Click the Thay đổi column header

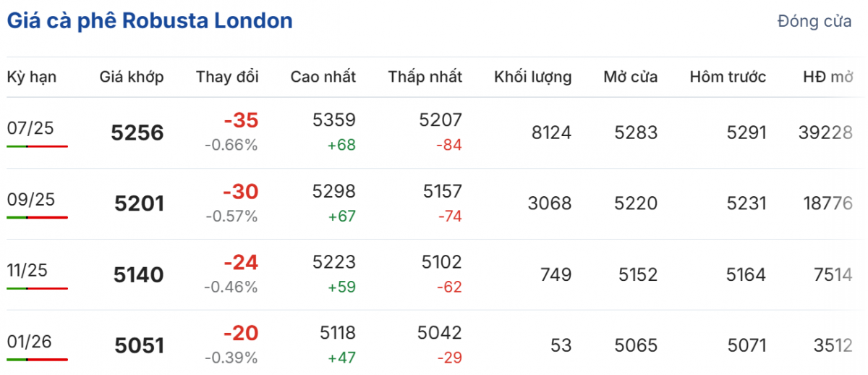click(227, 77)
